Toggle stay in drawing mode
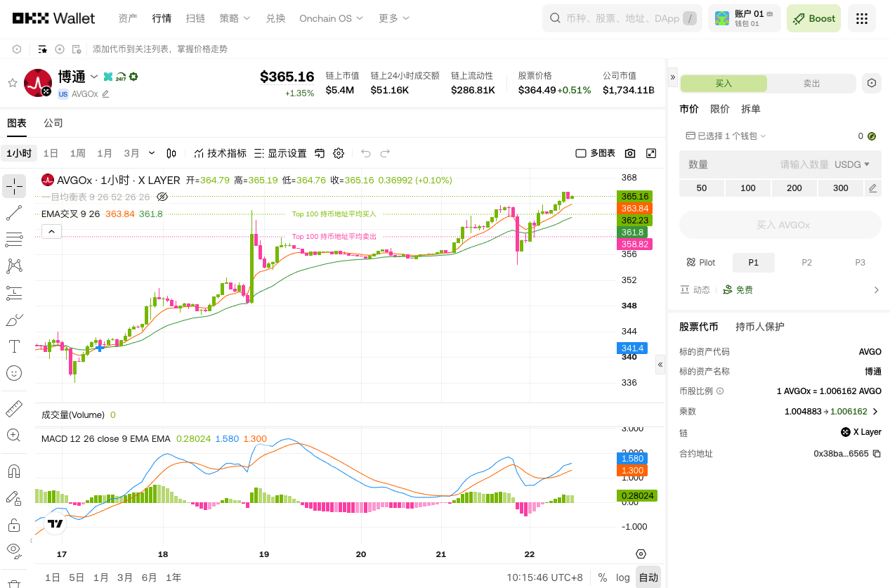890x588 pixels. coord(13,497)
